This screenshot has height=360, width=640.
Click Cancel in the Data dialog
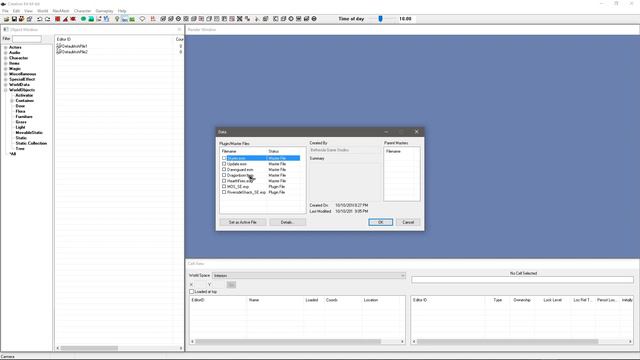pos(408,222)
